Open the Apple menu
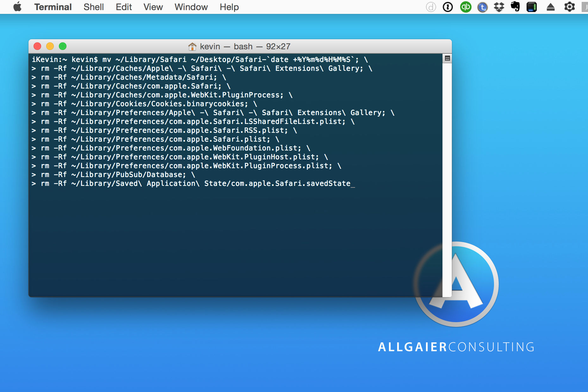This screenshot has width=588, height=392. (x=18, y=7)
